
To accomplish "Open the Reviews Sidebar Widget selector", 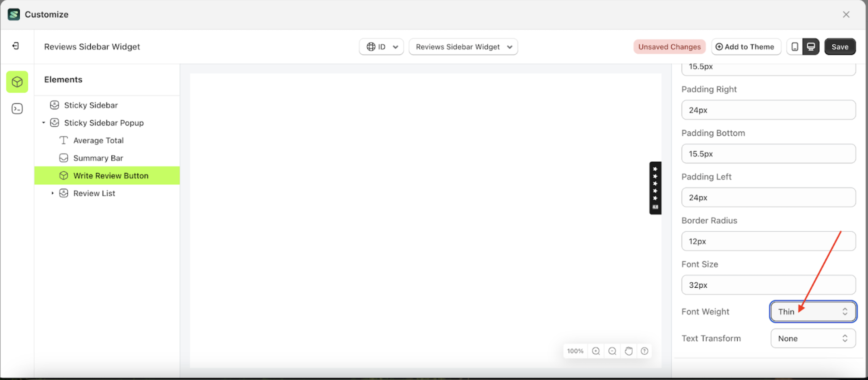I will (463, 47).
